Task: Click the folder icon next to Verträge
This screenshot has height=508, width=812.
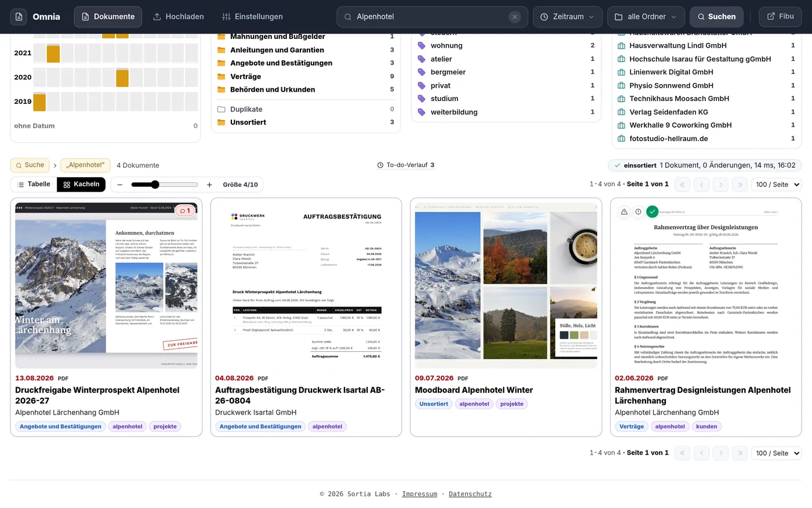Action: 221,77
